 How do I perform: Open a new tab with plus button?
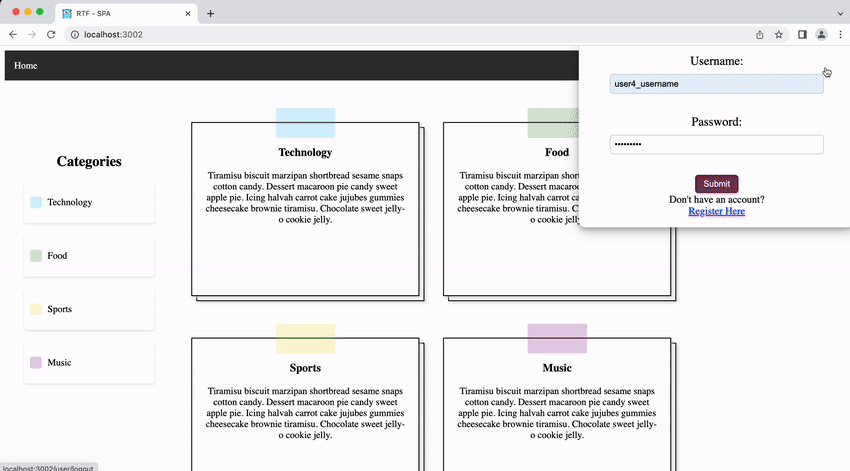[210, 14]
